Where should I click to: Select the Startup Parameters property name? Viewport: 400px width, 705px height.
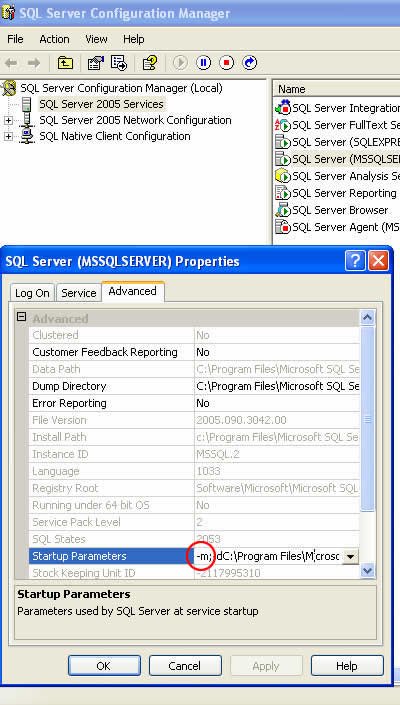click(x=79, y=557)
